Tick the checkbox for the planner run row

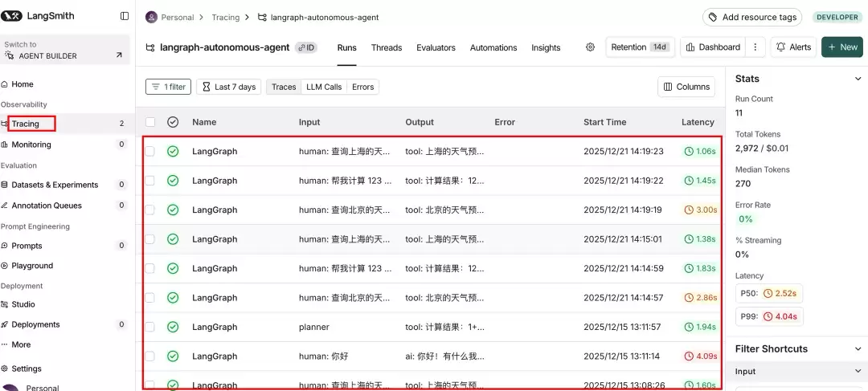click(x=150, y=327)
